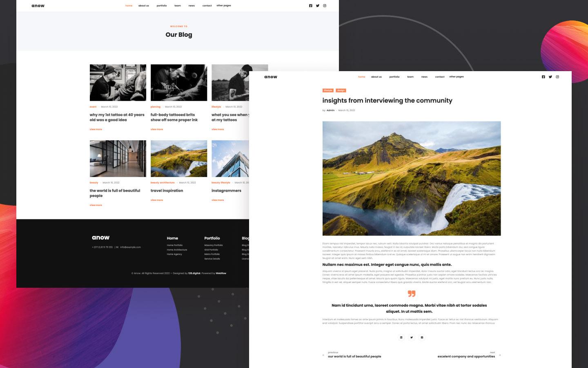Click 'view more' under instagrammers
The image size is (588, 368).
click(x=218, y=200)
